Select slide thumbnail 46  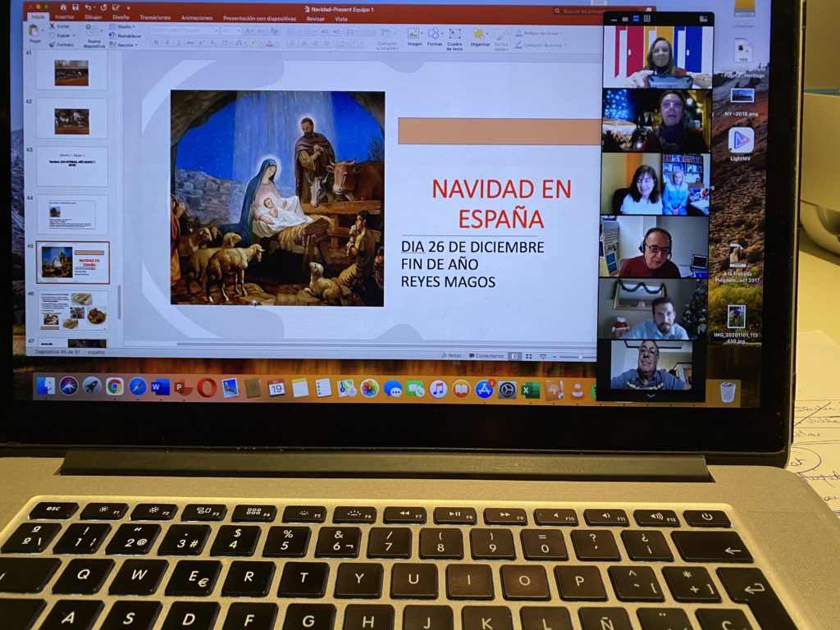[72, 311]
